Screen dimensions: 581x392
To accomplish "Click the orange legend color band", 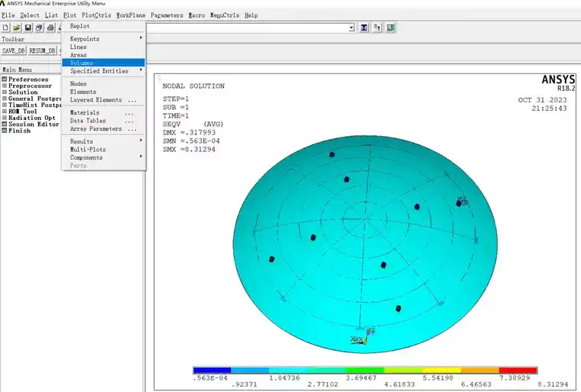I will tap(480, 370).
